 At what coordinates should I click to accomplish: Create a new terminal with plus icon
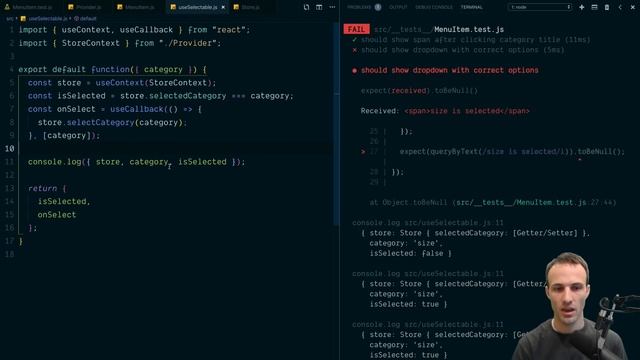(582, 7)
